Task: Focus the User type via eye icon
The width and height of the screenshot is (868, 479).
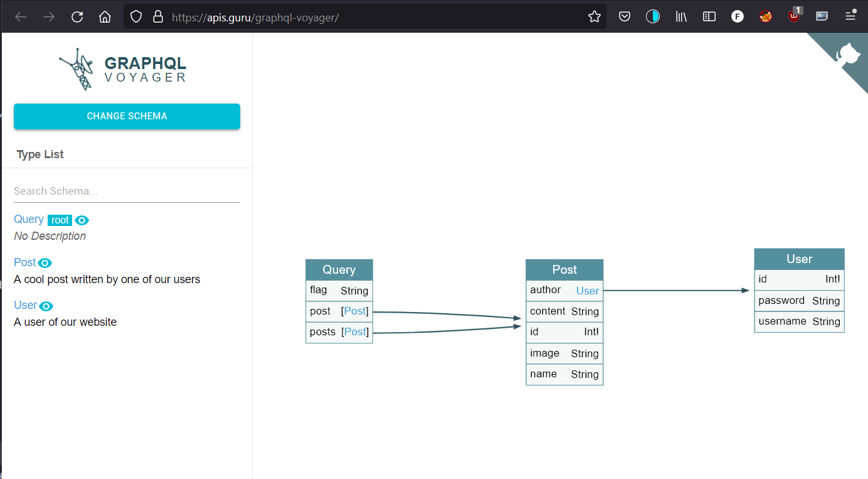Action: pyautogui.click(x=46, y=306)
